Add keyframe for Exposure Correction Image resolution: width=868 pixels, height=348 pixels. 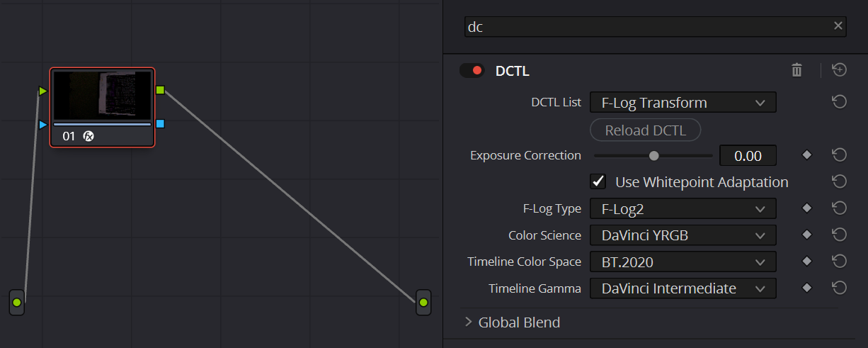806,155
